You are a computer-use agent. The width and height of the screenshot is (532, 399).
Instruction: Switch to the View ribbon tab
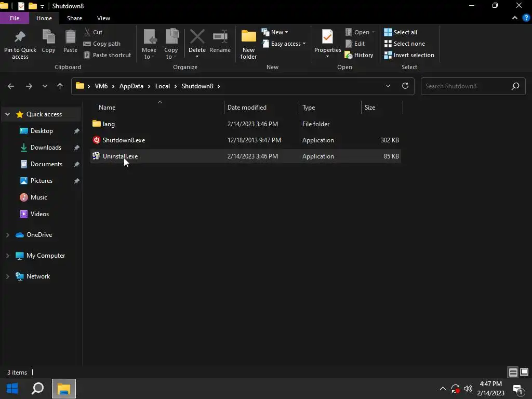coord(103,18)
